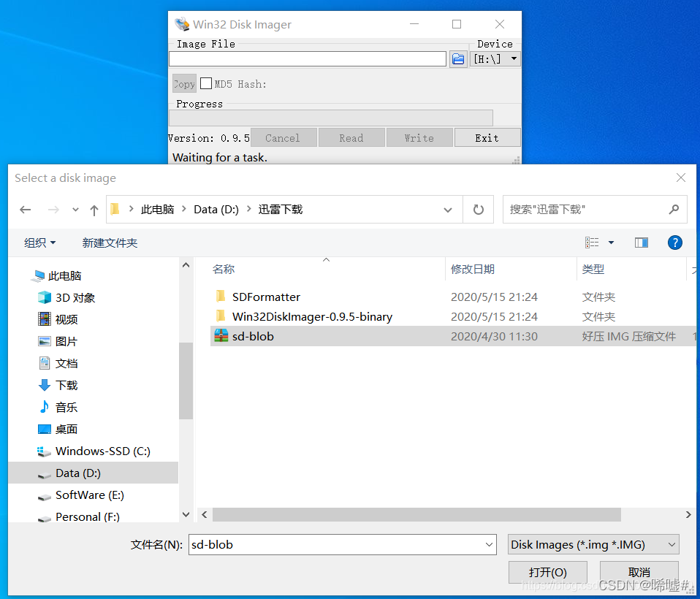Open the Device drive dropdown in Win32 Disk Imager
Viewport: 700px width, 599px height.
pos(495,59)
